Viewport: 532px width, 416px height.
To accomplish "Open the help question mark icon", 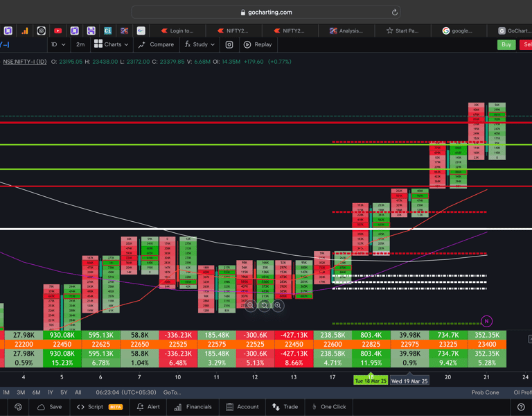I will click(521, 407).
